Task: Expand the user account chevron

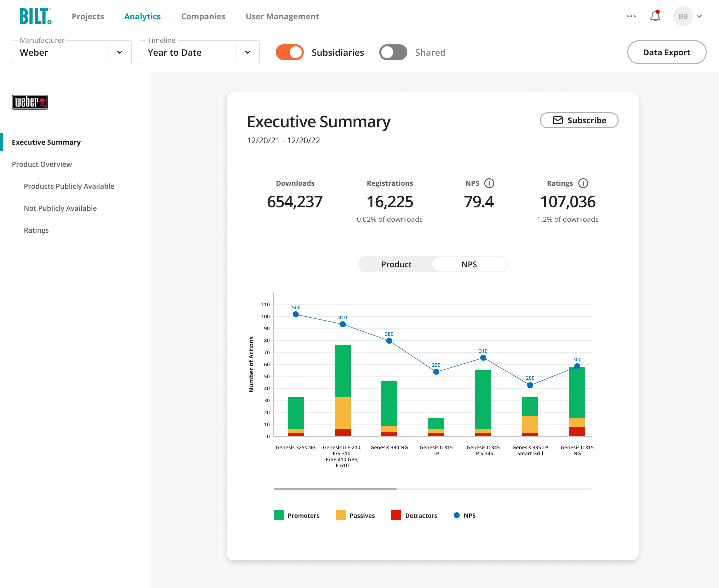Action: (699, 16)
